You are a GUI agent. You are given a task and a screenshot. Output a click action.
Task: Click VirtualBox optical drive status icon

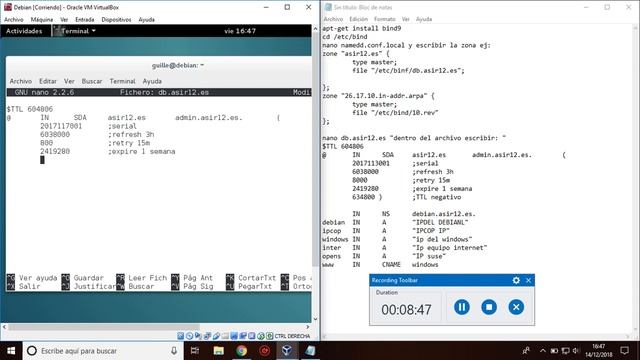pyautogui.click(x=189, y=336)
